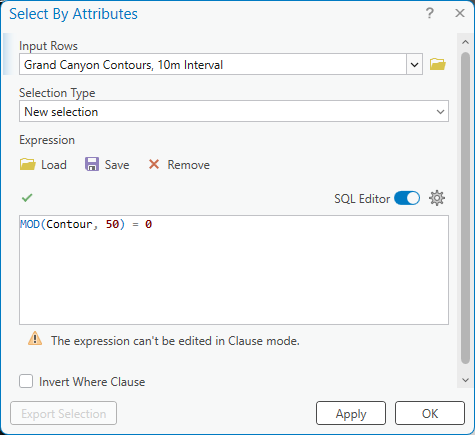Close the Select By Attributes dialog

[x=460, y=13]
